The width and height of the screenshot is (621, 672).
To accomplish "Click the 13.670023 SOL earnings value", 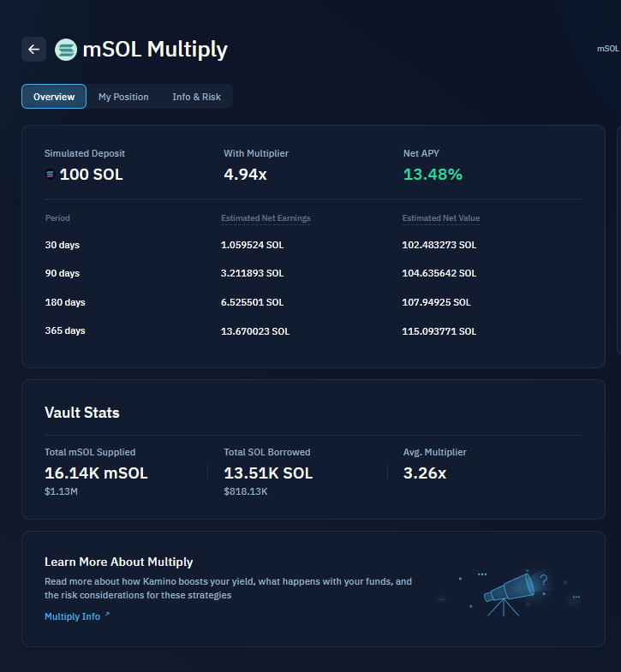I will 255,331.
